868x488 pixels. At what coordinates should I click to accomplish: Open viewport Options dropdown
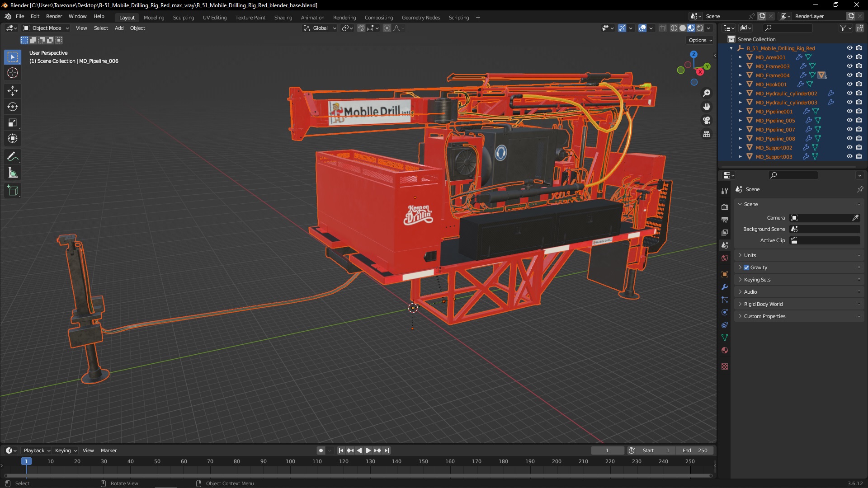700,40
